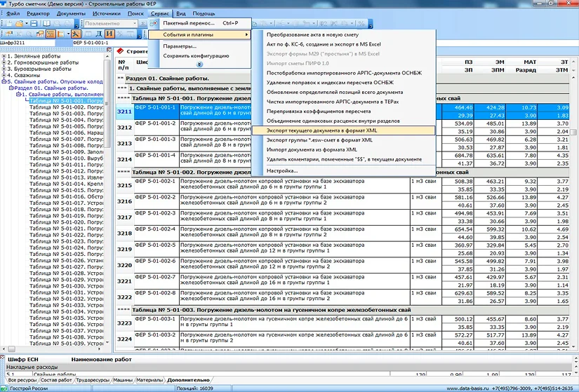Open the Вид menu
This screenshot has height=392, width=579.
click(x=180, y=13)
